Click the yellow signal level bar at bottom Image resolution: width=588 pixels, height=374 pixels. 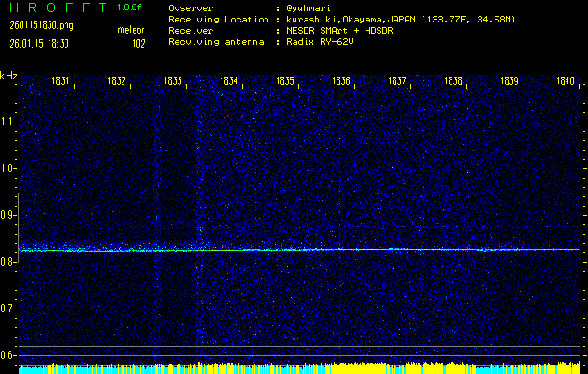coord(299,368)
